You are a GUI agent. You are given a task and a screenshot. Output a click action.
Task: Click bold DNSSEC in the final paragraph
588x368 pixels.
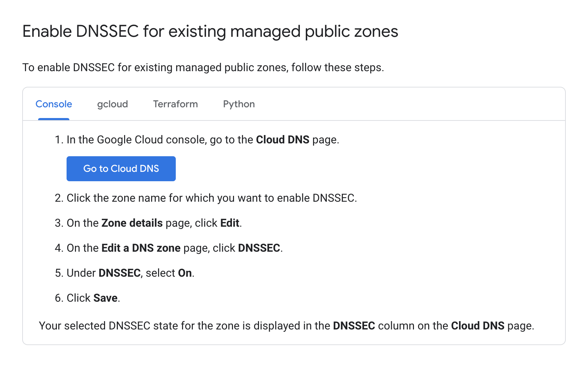(x=354, y=326)
